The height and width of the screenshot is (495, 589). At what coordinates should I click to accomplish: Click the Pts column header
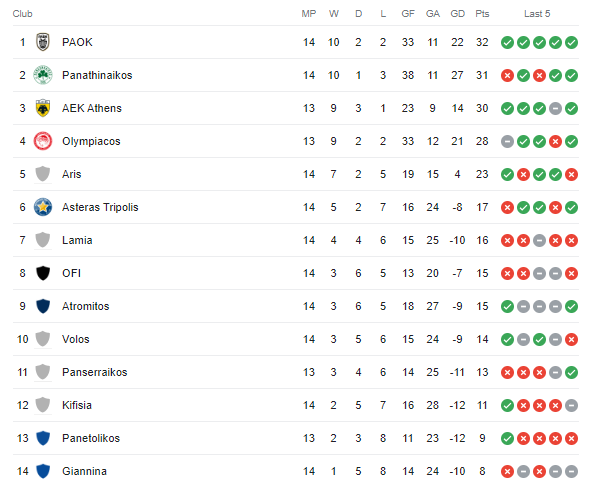[x=482, y=14]
